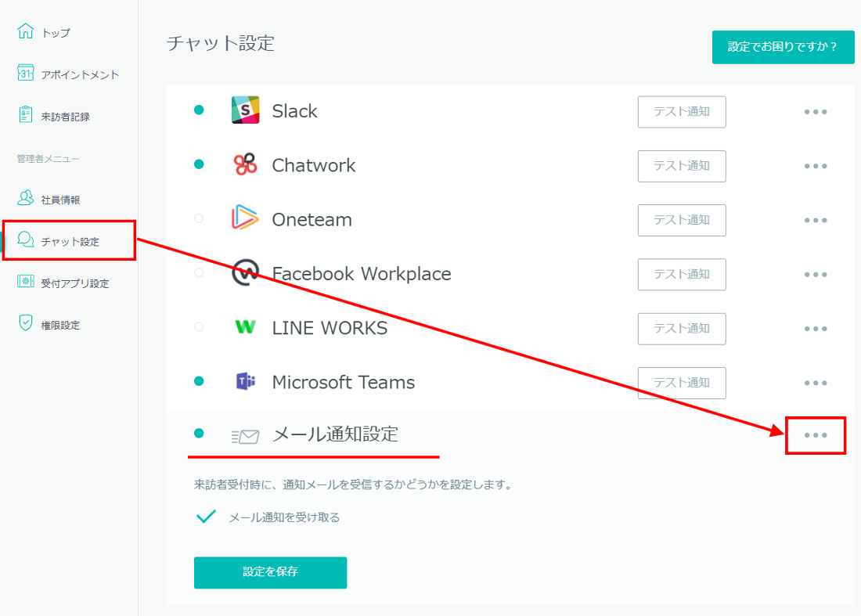
Task: Expand the three-dot menu for メール通知設定
Action: (816, 435)
